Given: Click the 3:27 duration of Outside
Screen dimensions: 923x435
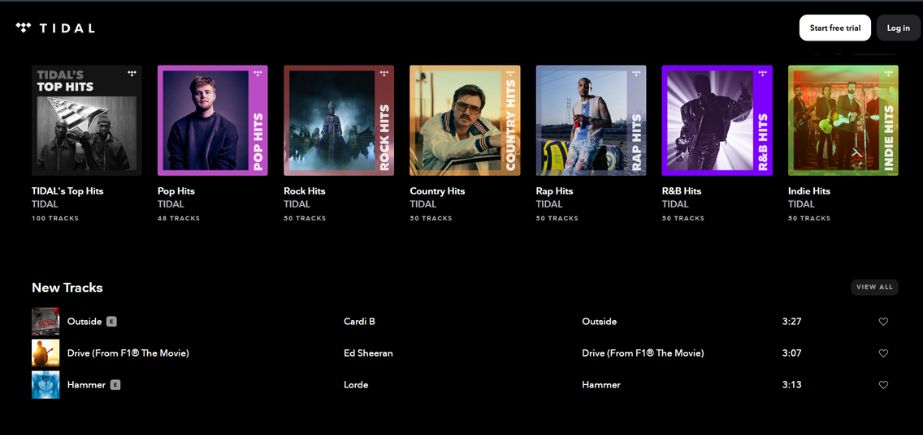Looking at the screenshot, I should click(791, 321).
